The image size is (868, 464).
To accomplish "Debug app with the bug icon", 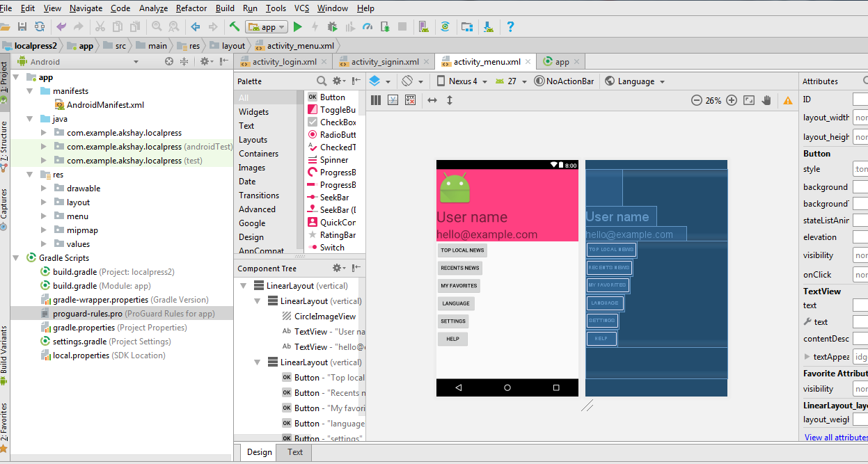I will [333, 27].
